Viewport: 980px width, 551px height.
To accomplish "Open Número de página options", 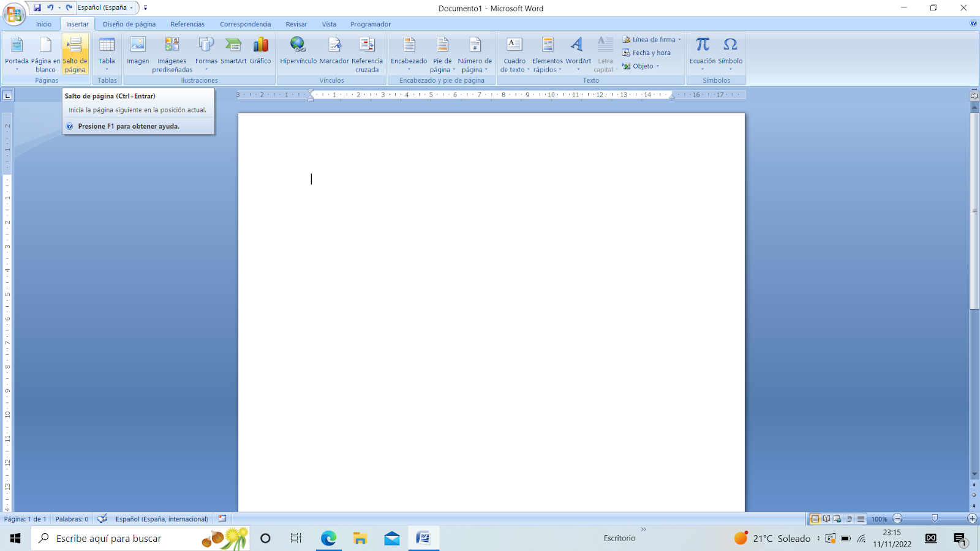I will pos(475,54).
